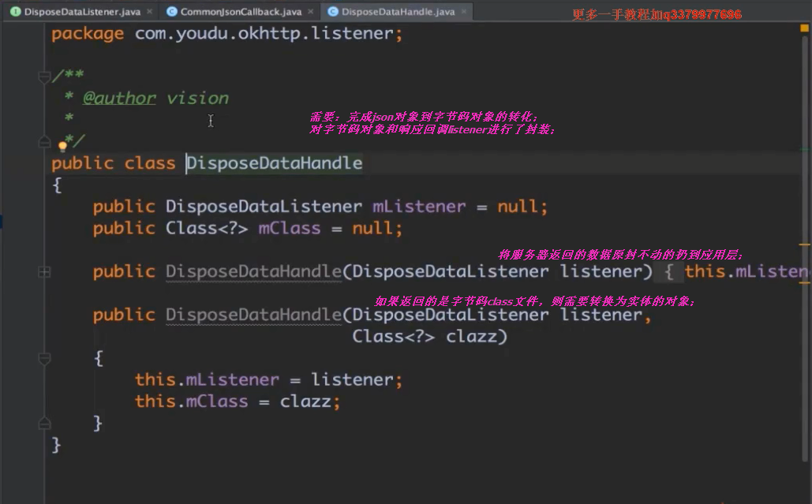812x504 pixels.
Task: Click the class icon on CommonJsonCallback.java tab
Action: coord(171,12)
